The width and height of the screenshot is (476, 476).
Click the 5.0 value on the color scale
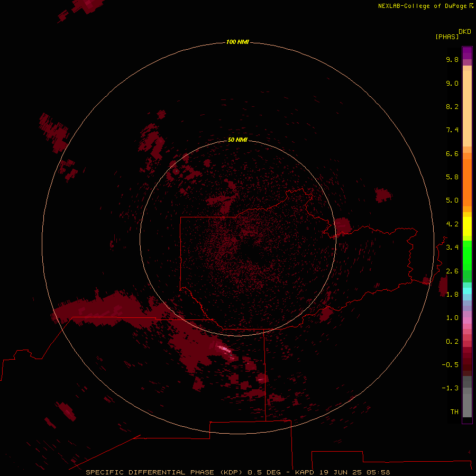452,200
